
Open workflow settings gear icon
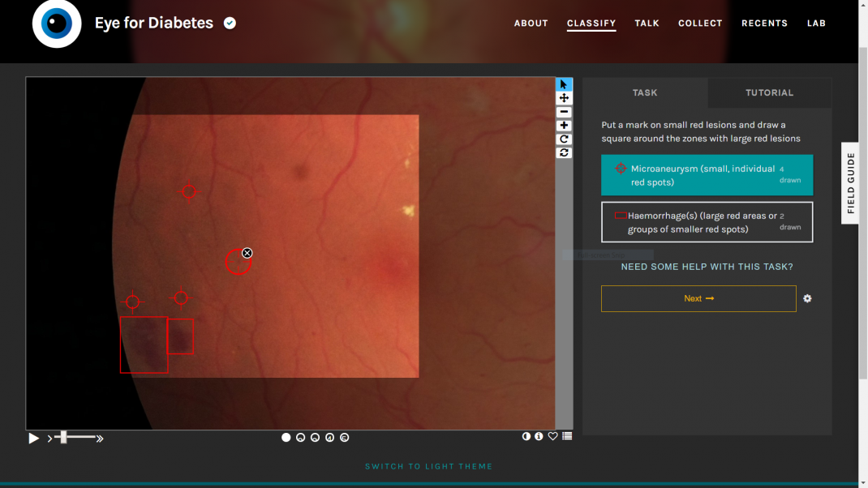pos(807,299)
